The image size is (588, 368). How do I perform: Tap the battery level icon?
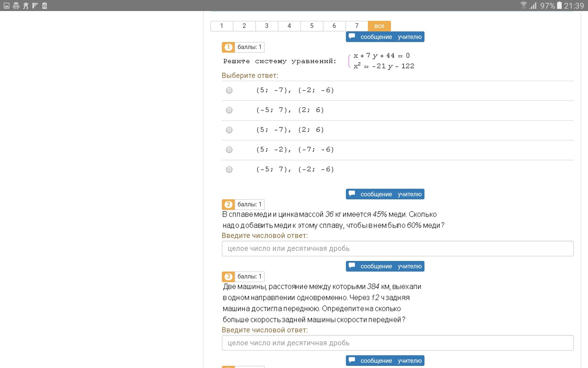click(x=559, y=6)
